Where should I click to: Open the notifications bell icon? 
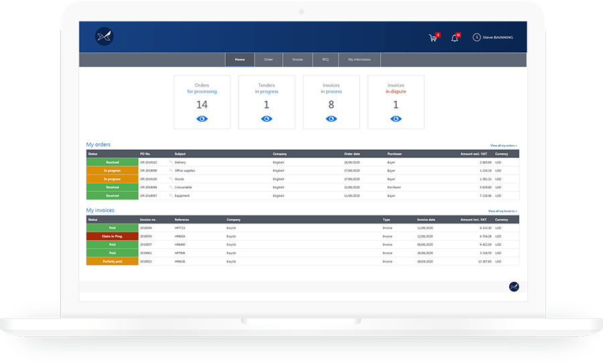(x=454, y=37)
